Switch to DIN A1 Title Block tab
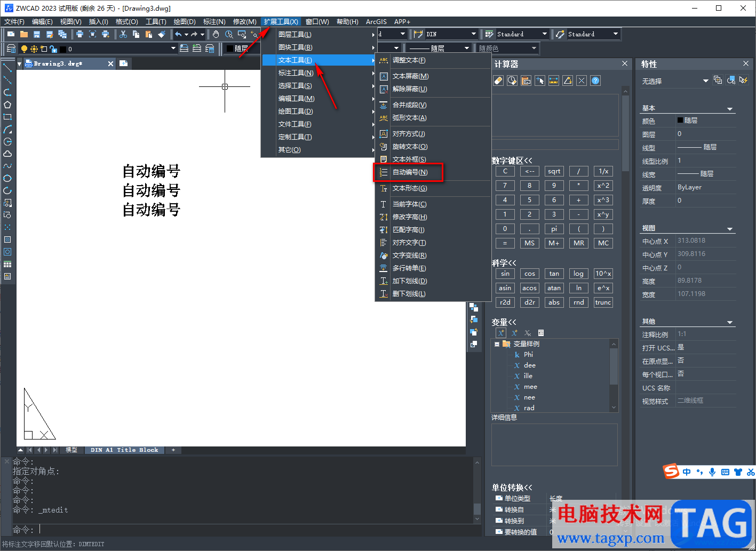756x551 pixels. [x=124, y=450]
